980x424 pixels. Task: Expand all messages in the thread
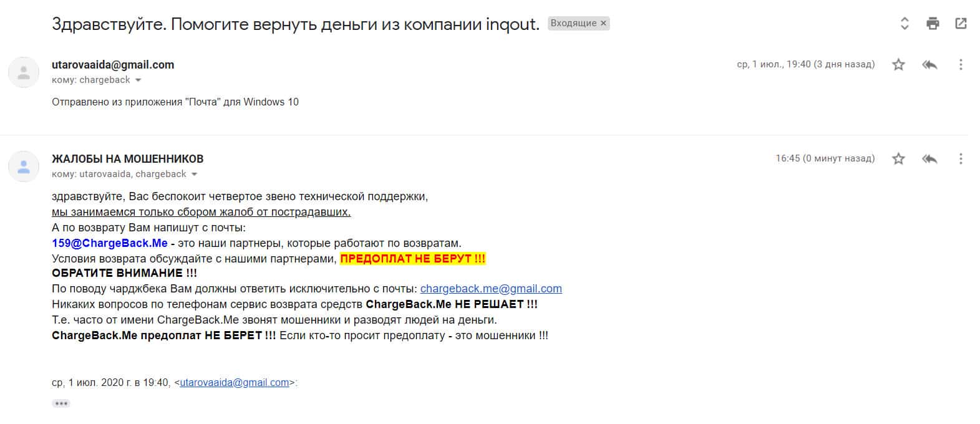pyautogui.click(x=905, y=24)
